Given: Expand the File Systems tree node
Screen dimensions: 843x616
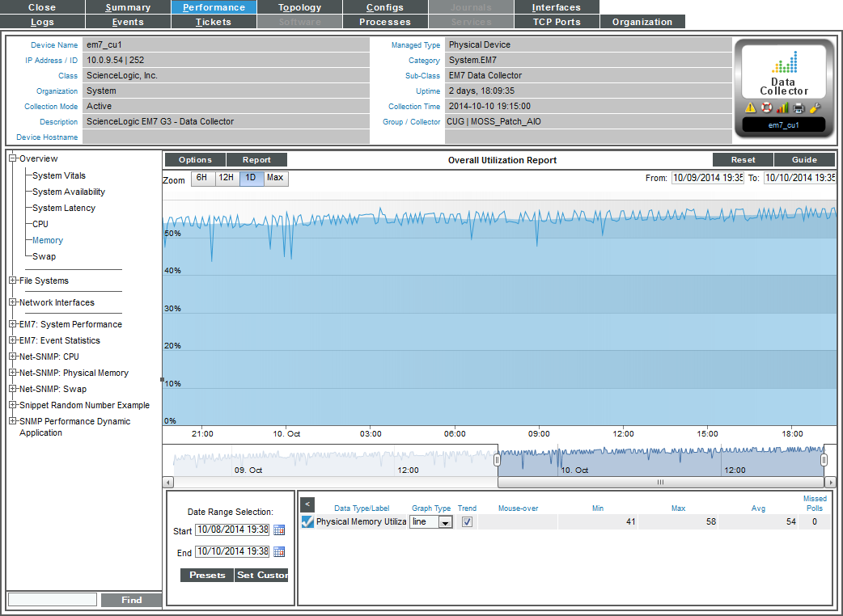Looking at the screenshot, I should coord(13,281).
